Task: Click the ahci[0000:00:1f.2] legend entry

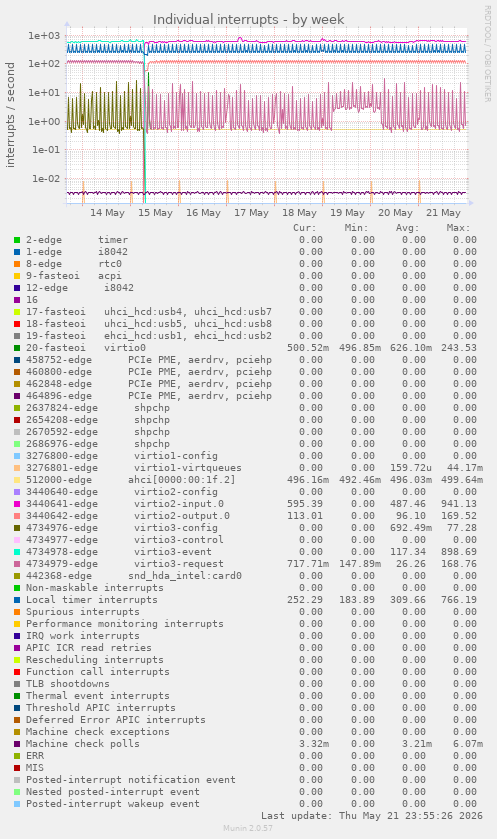Action: tap(181, 480)
